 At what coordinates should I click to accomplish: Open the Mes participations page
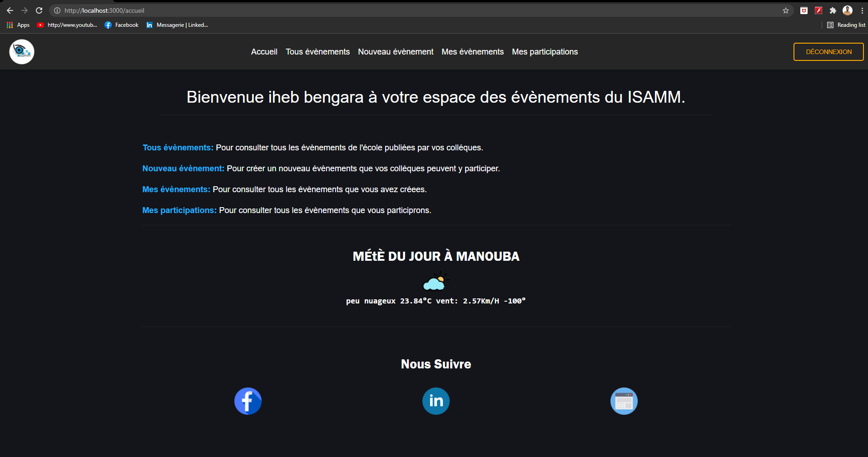[545, 51]
